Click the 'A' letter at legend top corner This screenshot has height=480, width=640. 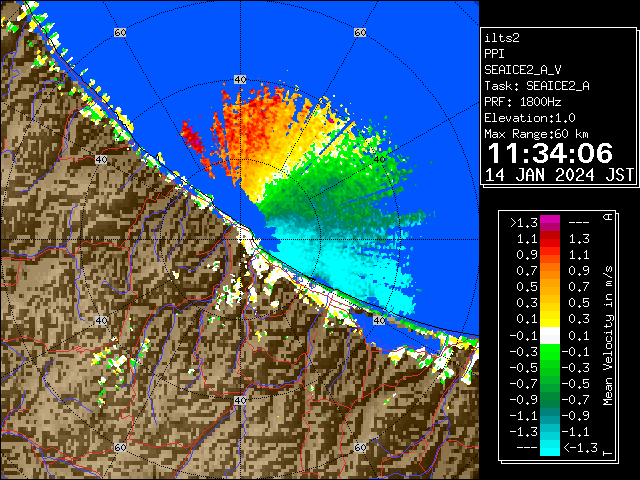pos(608,217)
